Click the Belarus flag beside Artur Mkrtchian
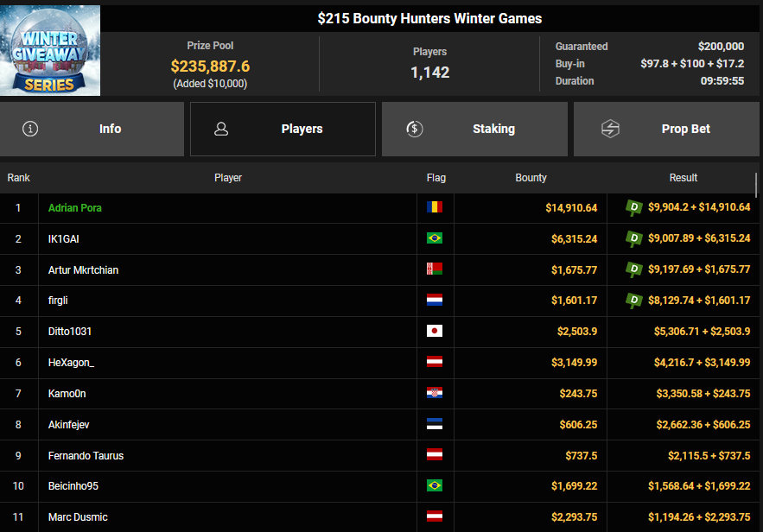 point(434,269)
